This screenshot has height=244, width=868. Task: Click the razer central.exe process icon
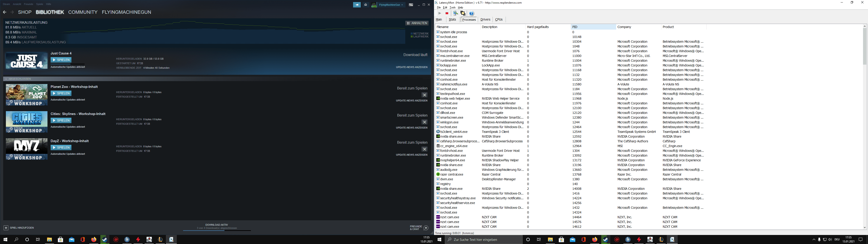pyautogui.click(x=438, y=175)
